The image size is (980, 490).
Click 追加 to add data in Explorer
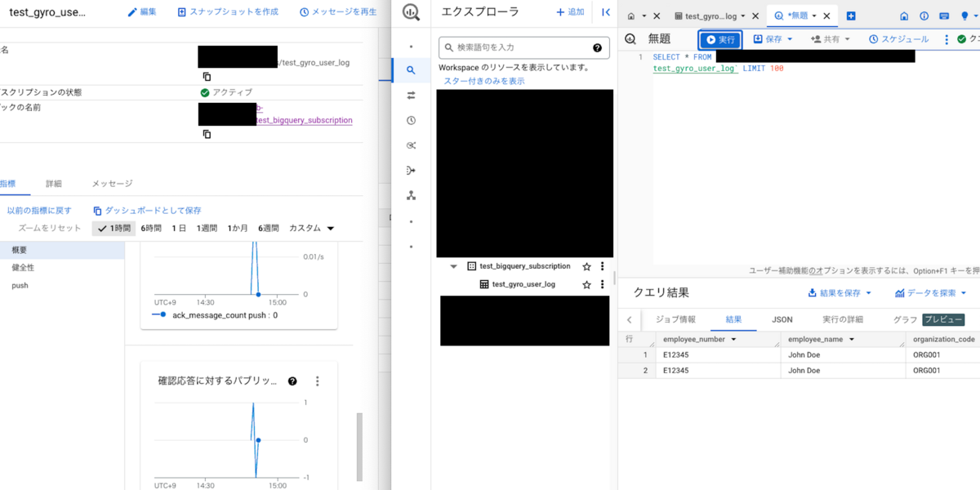(x=570, y=12)
